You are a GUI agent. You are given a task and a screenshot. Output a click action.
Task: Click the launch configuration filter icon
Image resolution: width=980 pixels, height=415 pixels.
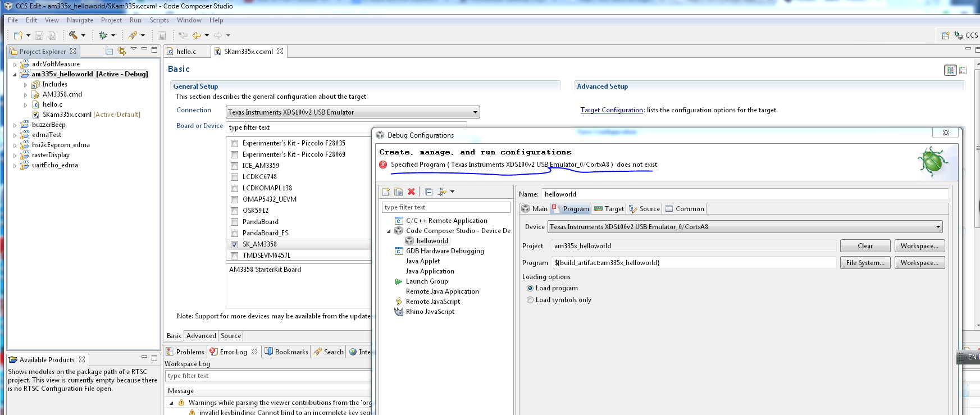(442, 191)
